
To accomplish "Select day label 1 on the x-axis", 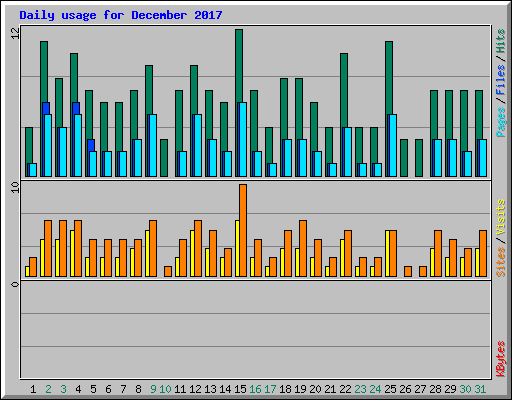I will coord(33,389).
